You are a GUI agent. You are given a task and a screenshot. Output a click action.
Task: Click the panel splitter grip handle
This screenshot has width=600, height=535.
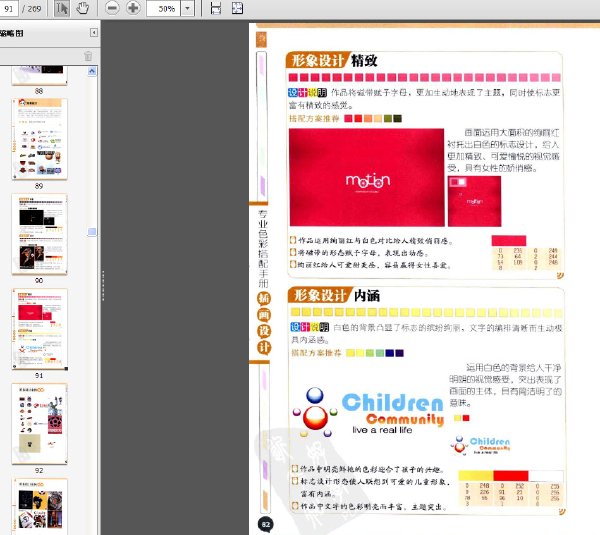103,285
